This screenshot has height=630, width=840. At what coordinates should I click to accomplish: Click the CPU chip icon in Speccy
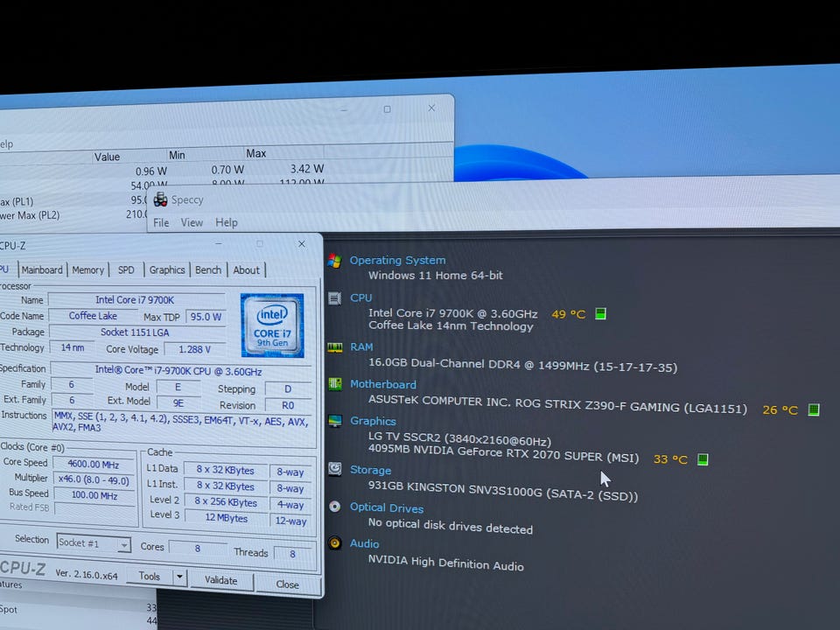335,298
